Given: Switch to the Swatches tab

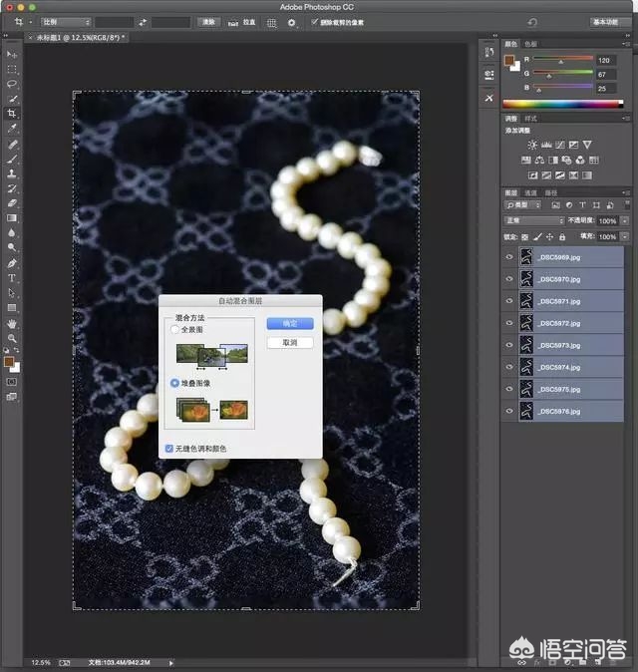Looking at the screenshot, I should coord(530,44).
